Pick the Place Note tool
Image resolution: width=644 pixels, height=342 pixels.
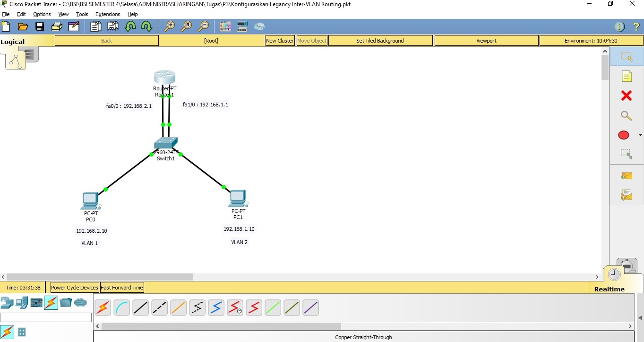pyautogui.click(x=627, y=76)
